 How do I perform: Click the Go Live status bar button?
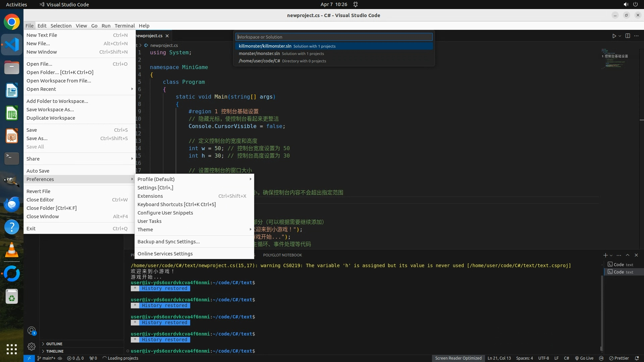pos(584,358)
